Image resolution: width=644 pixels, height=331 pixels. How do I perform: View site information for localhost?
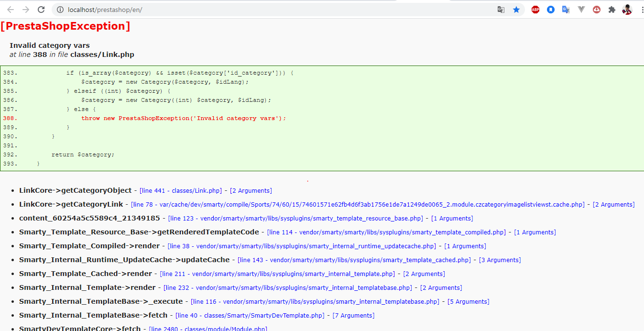[x=59, y=10]
